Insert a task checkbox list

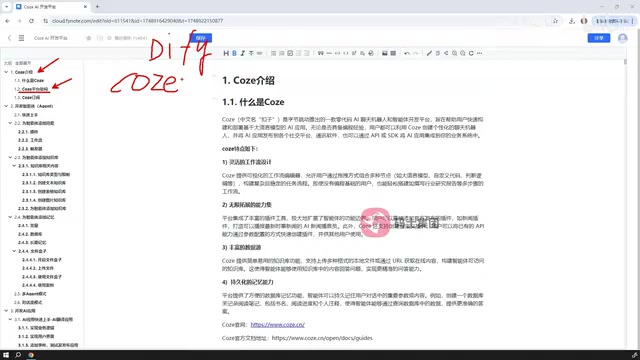pyautogui.click(x=290, y=53)
